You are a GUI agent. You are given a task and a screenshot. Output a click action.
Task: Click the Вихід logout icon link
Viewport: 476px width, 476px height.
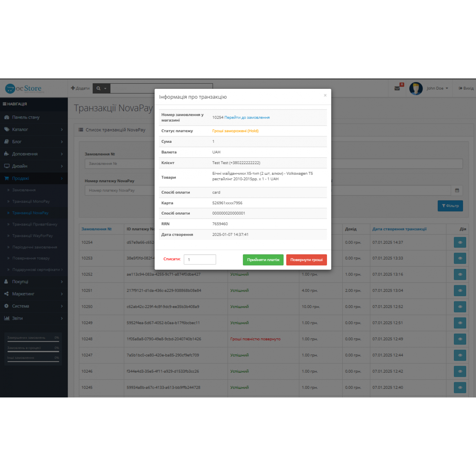(x=466, y=88)
